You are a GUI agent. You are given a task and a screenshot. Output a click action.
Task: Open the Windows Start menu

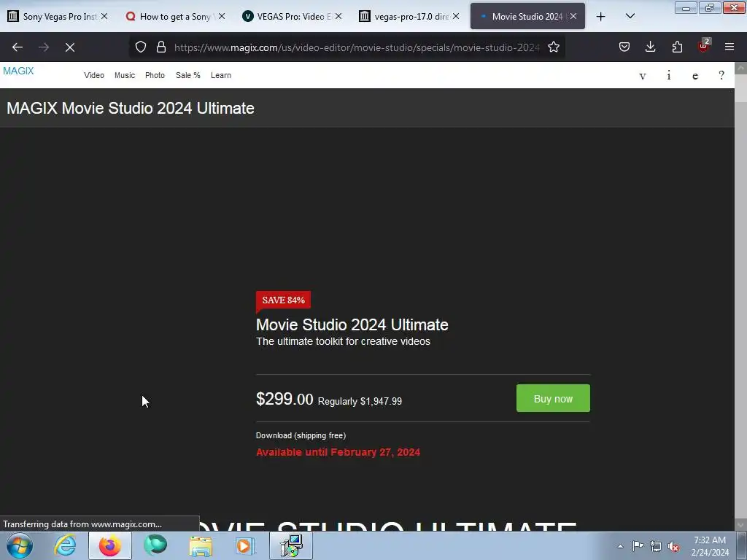click(x=20, y=545)
